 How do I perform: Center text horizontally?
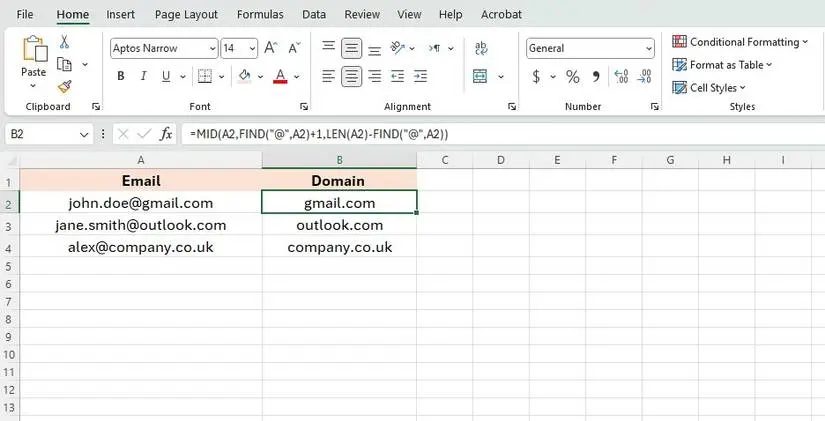[351, 76]
